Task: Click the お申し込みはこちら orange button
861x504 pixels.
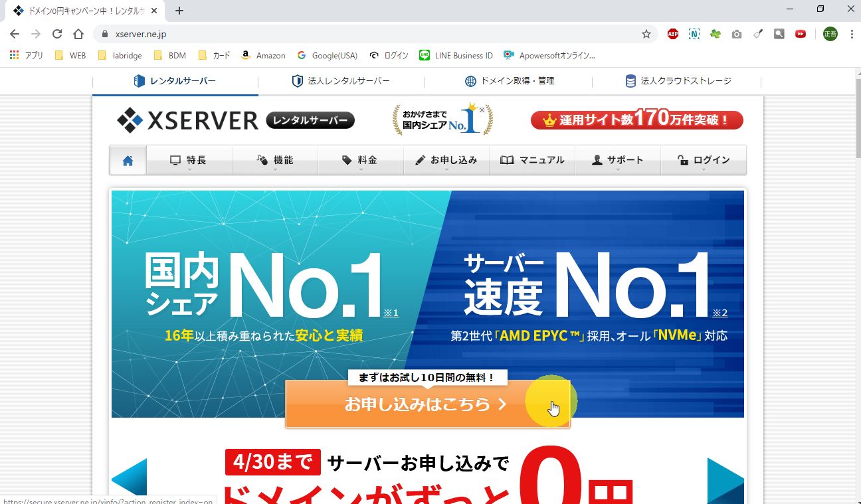Action: pos(428,404)
